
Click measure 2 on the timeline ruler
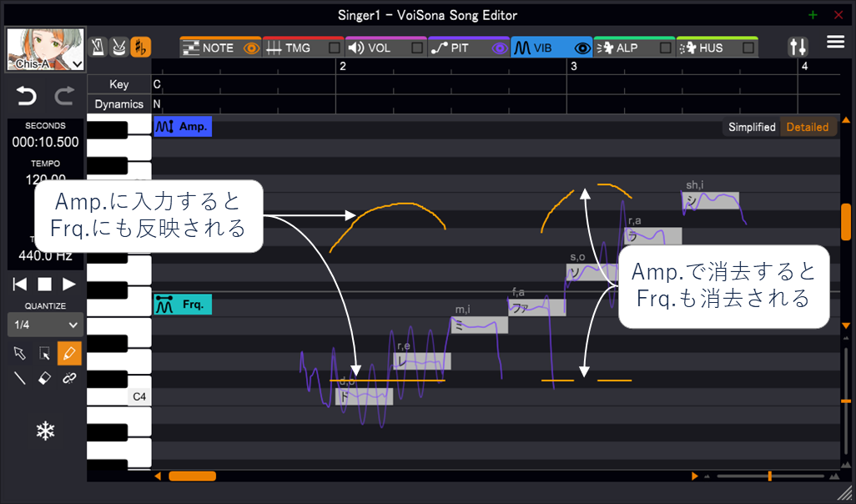coord(342,66)
